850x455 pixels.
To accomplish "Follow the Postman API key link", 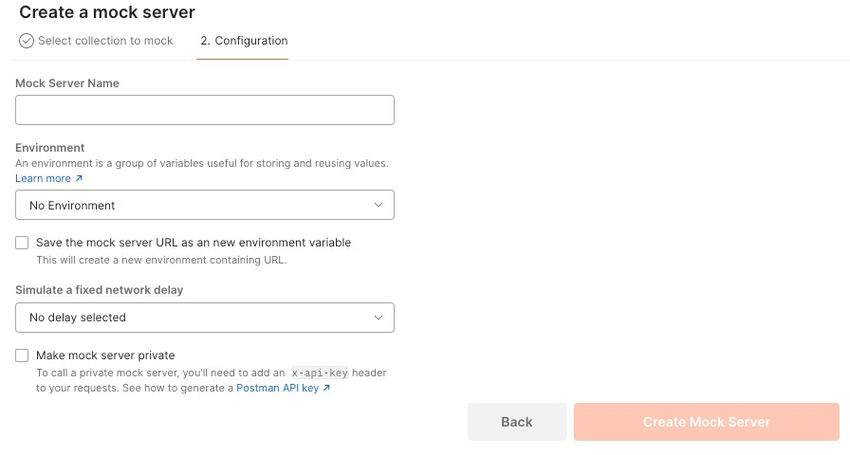I will pos(277,388).
